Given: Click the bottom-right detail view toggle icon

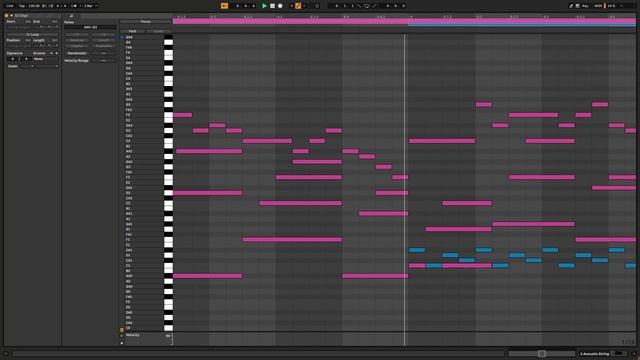Looking at the screenshot, I should 634,354.
